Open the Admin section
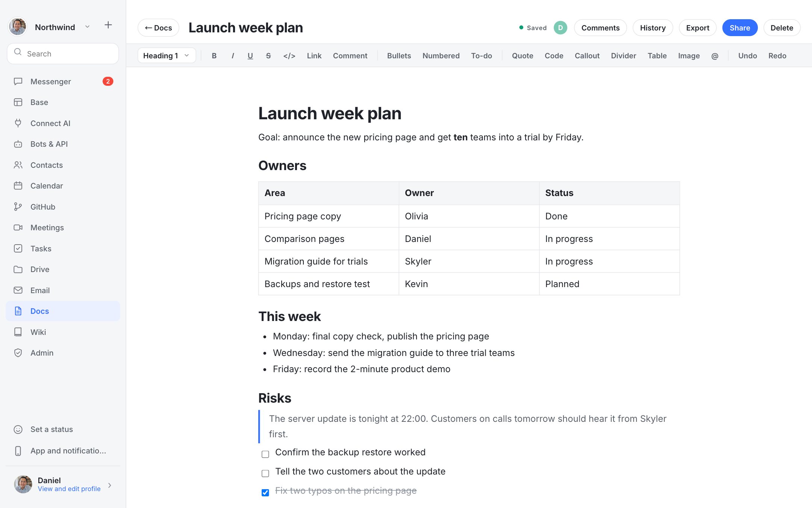 [x=63, y=353]
